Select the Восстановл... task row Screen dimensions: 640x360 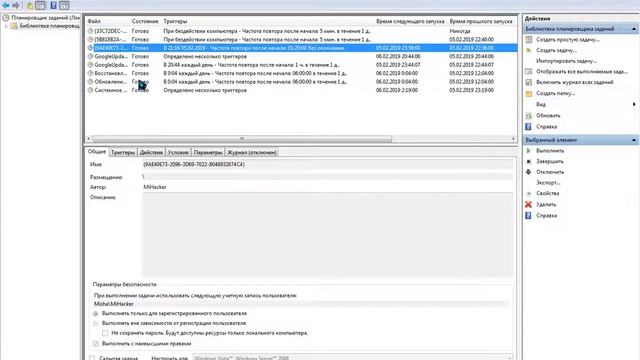pyautogui.click(x=301, y=73)
